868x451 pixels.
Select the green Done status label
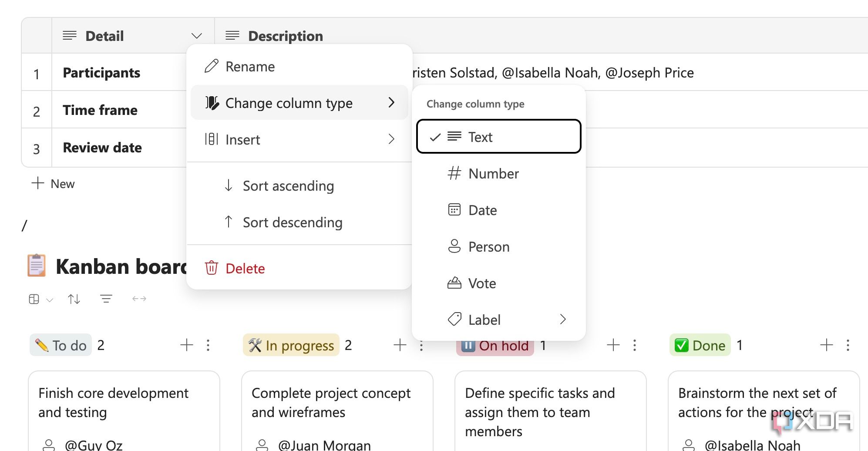[x=700, y=345]
